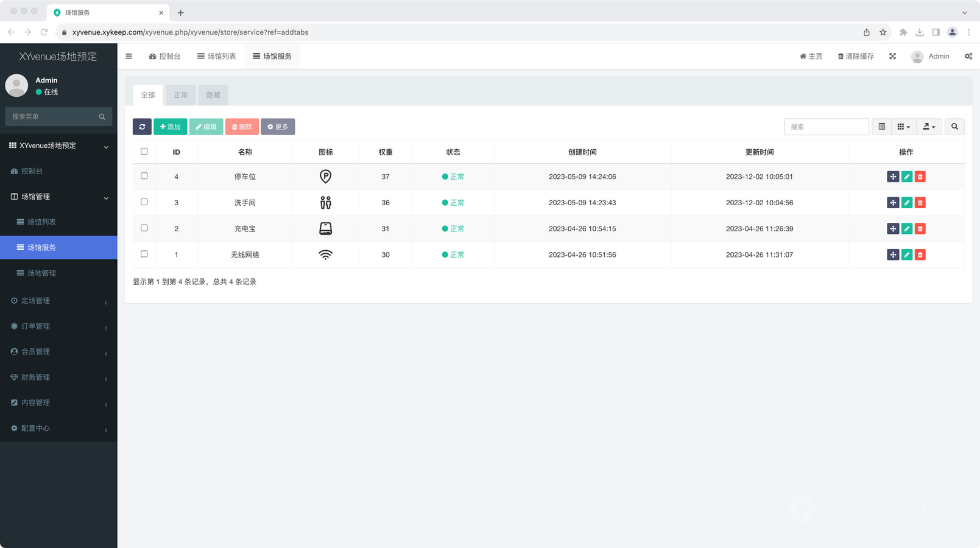This screenshot has height=548, width=980.
Task: Open the column visibility dropdown
Action: click(903, 127)
